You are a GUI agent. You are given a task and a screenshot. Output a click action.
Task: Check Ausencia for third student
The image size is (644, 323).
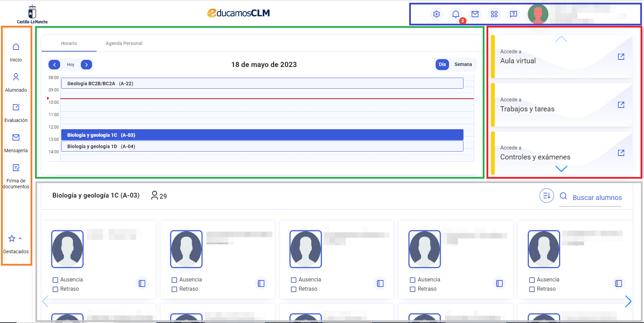point(294,280)
